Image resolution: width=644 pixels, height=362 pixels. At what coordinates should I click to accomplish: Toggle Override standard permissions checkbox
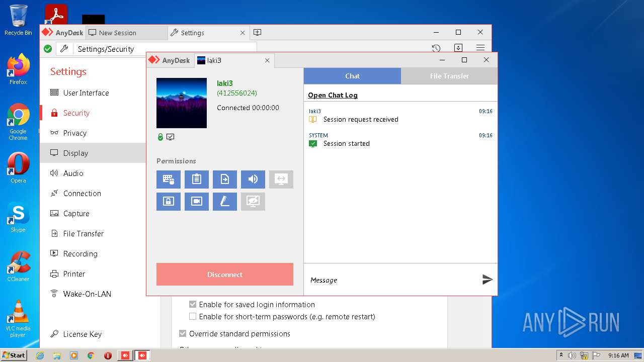pyautogui.click(x=183, y=333)
